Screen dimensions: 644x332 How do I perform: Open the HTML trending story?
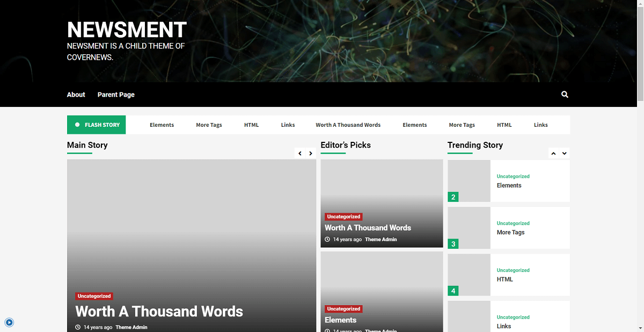(505, 279)
